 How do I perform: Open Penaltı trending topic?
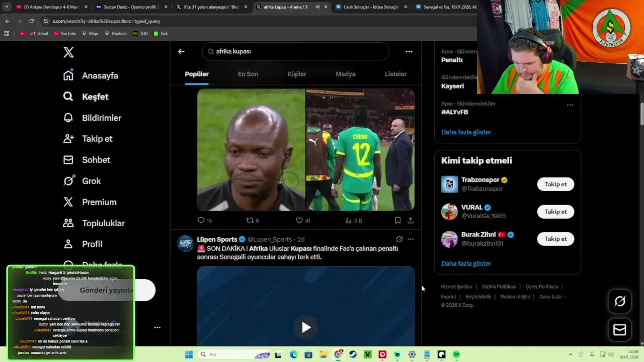point(452,60)
